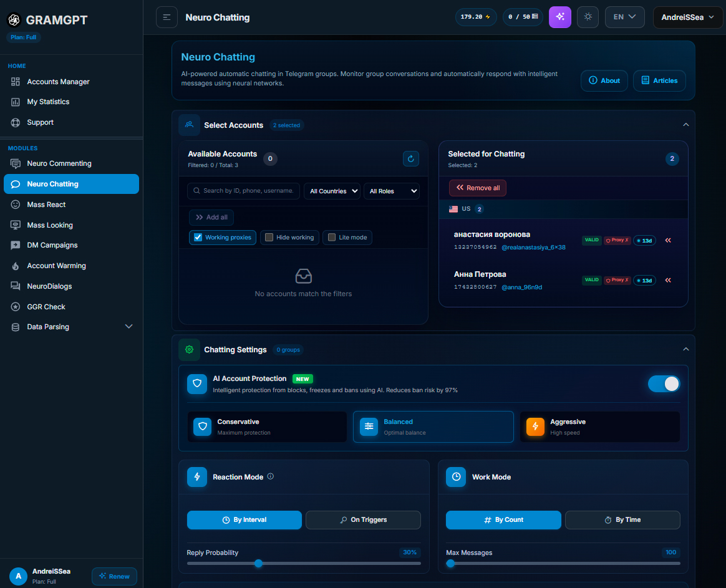Choose By Time work mode
The width and height of the screenshot is (726, 588).
[x=622, y=520]
